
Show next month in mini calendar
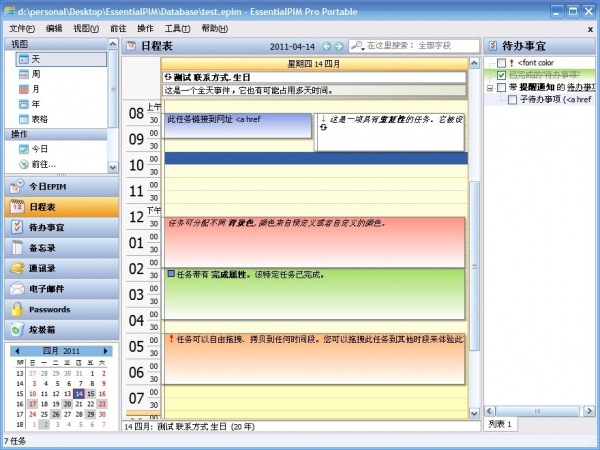point(106,351)
